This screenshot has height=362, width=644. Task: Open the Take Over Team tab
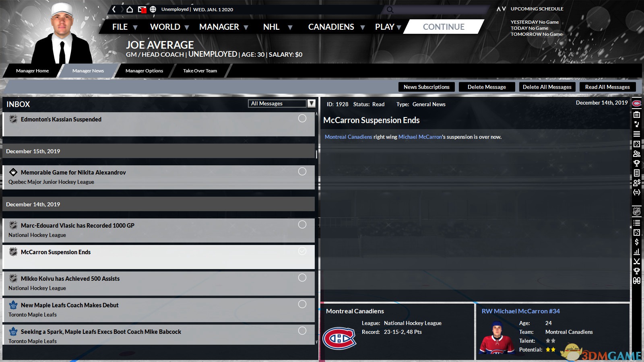click(200, 71)
